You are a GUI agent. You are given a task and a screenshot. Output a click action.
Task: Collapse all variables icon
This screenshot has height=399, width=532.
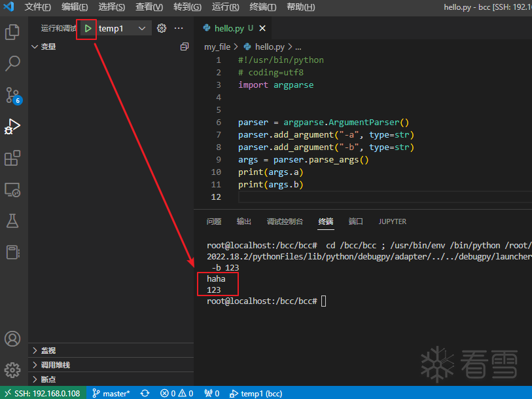pos(185,47)
